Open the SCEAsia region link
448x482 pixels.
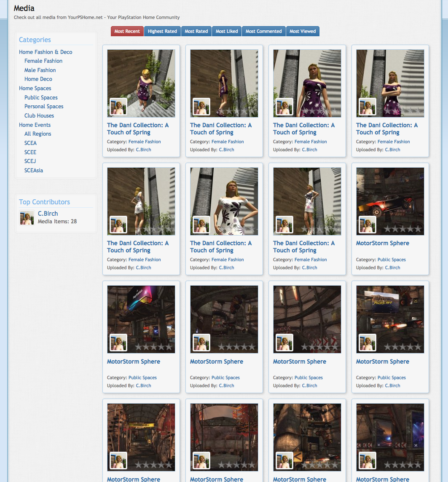tap(34, 170)
